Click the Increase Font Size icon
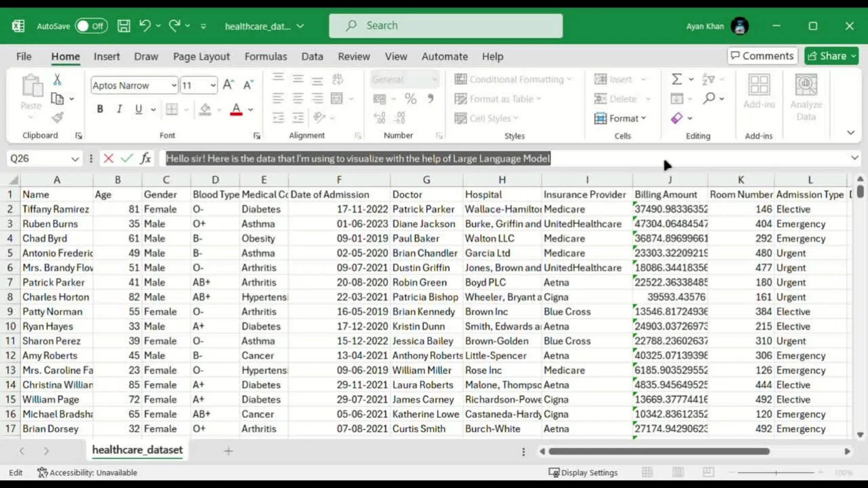The image size is (868, 488). point(228,85)
